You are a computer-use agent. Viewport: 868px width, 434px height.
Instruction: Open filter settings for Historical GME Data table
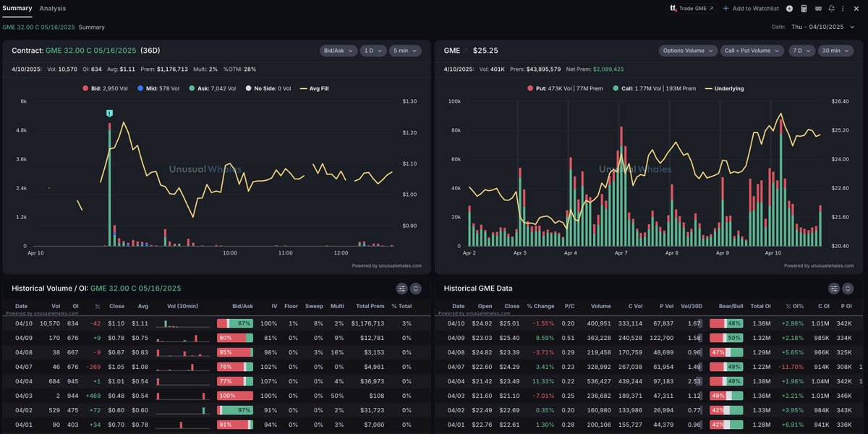click(x=834, y=288)
